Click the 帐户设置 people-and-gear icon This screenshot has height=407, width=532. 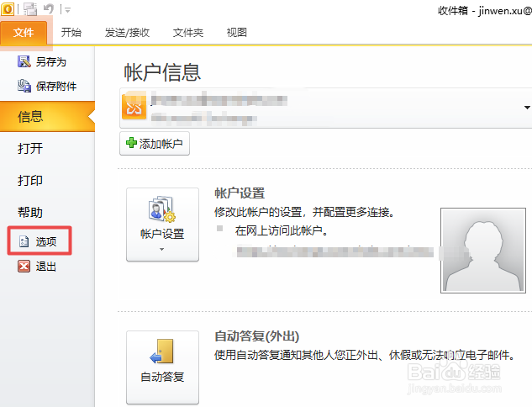pyautogui.click(x=162, y=209)
